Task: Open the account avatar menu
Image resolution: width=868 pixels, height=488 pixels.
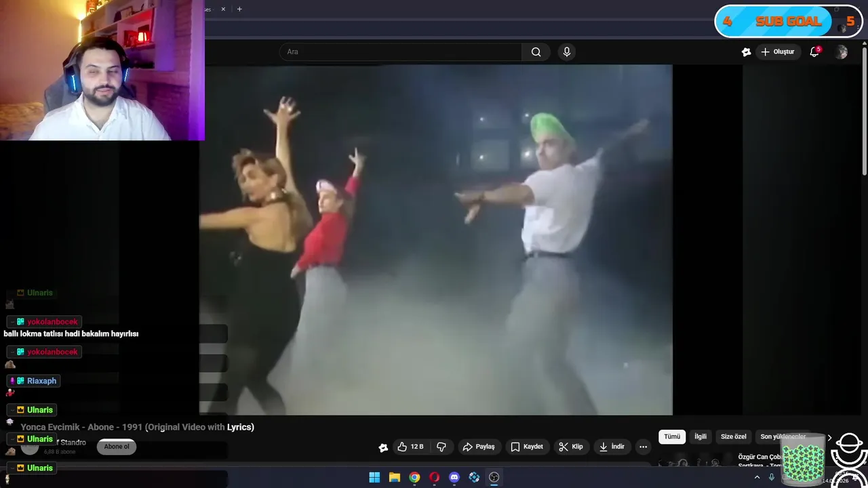Action: [x=842, y=52]
